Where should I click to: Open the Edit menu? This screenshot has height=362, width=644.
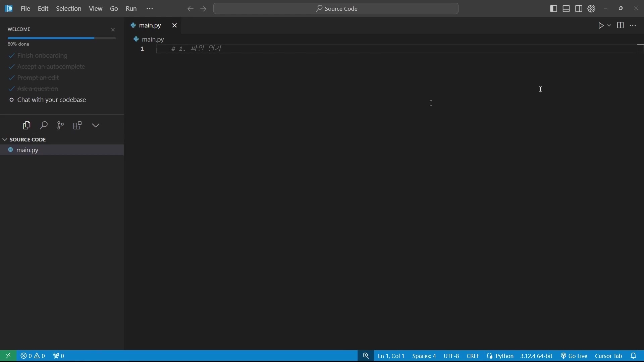(43, 9)
